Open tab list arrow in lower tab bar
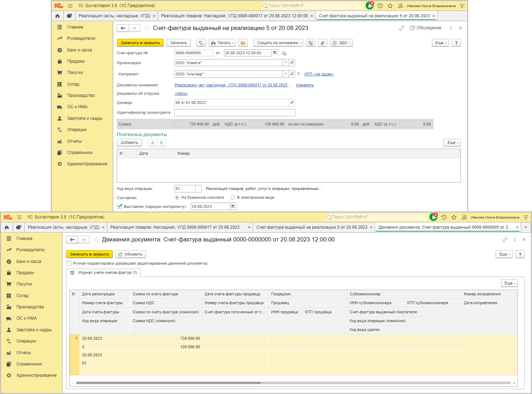The image size is (532, 394). point(526,227)
